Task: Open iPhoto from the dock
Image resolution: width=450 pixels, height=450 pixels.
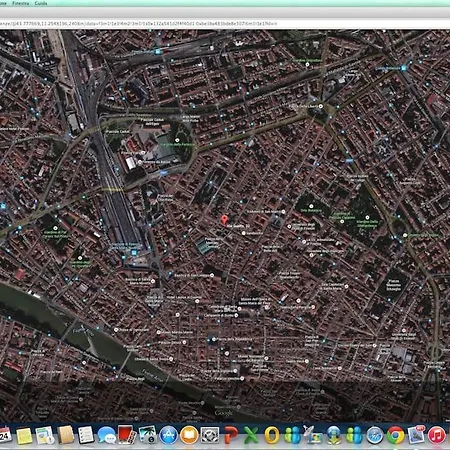Action: pyautogui.click(x=148, y=435)
